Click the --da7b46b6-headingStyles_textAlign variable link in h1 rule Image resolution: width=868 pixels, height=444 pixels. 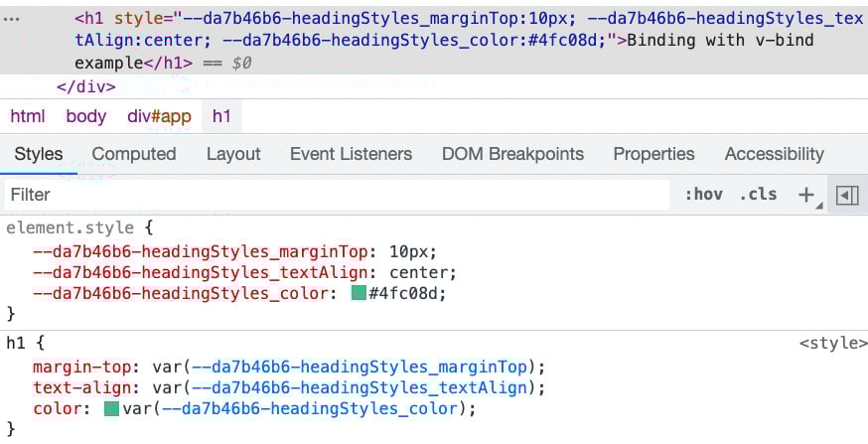tap(360, 387)
